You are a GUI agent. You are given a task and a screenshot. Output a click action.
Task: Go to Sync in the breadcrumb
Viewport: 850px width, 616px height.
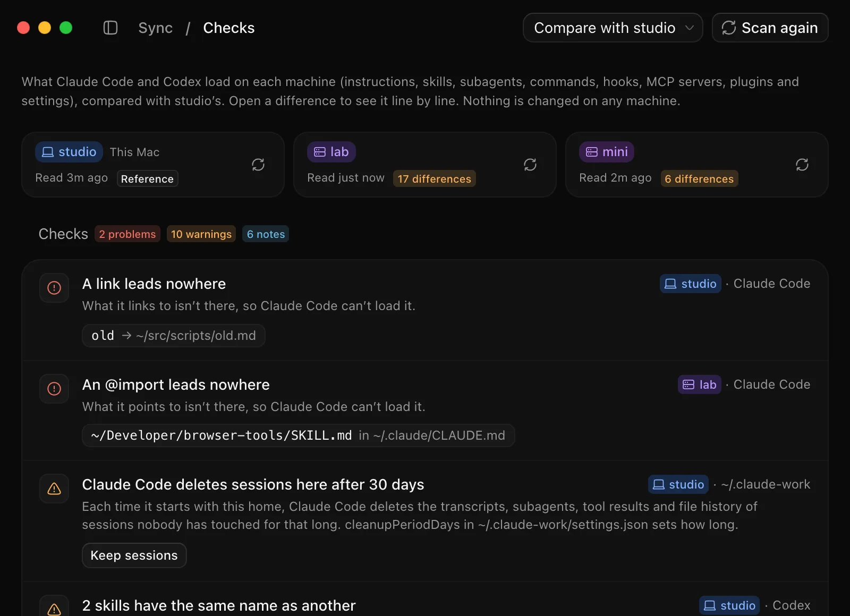point(156,28)
